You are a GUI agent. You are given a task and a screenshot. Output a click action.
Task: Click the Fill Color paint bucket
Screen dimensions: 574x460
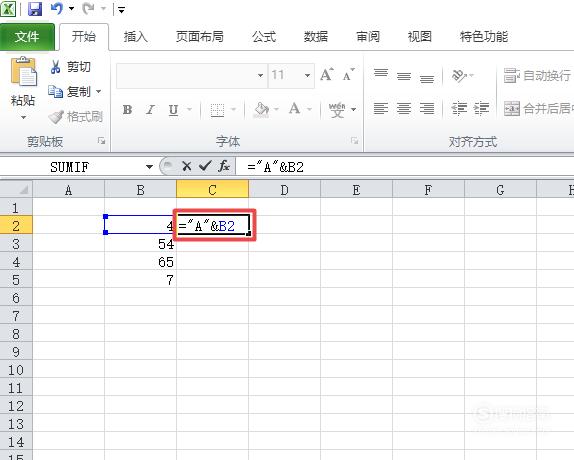(x=261, y=110)
